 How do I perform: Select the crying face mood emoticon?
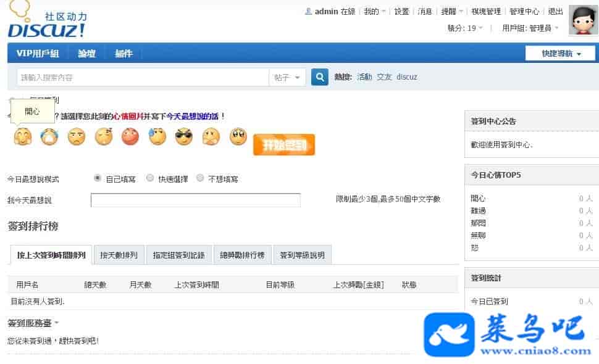click(49, 137)
